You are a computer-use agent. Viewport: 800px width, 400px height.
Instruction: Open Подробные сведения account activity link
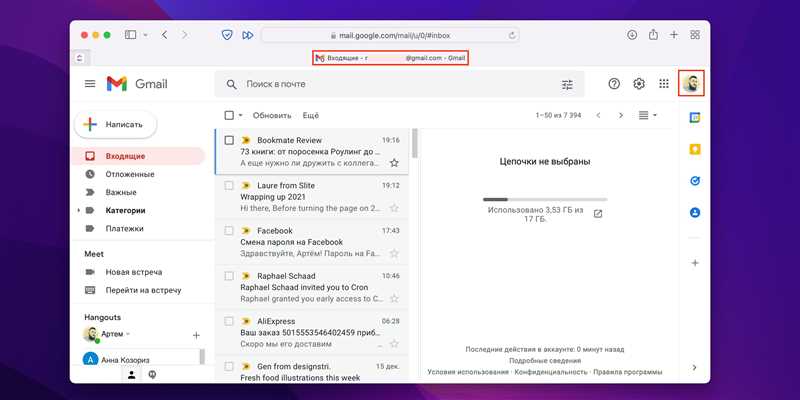point(544,361)
